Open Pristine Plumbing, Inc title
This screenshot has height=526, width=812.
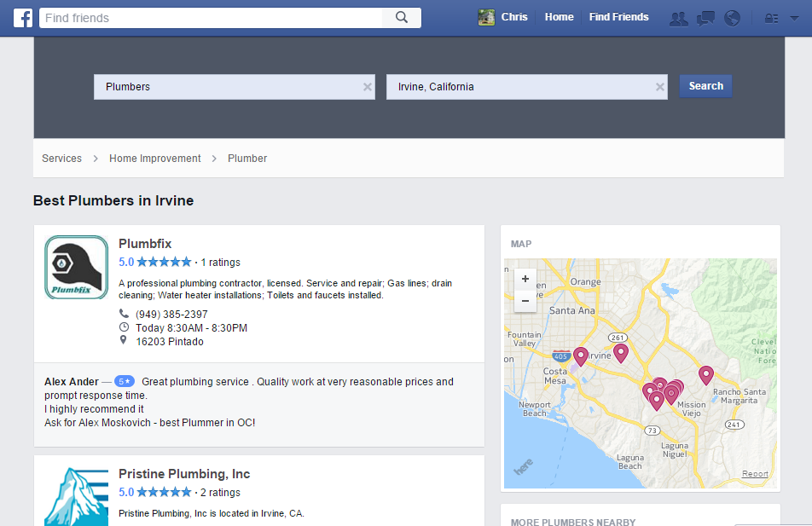click(184, 474)
